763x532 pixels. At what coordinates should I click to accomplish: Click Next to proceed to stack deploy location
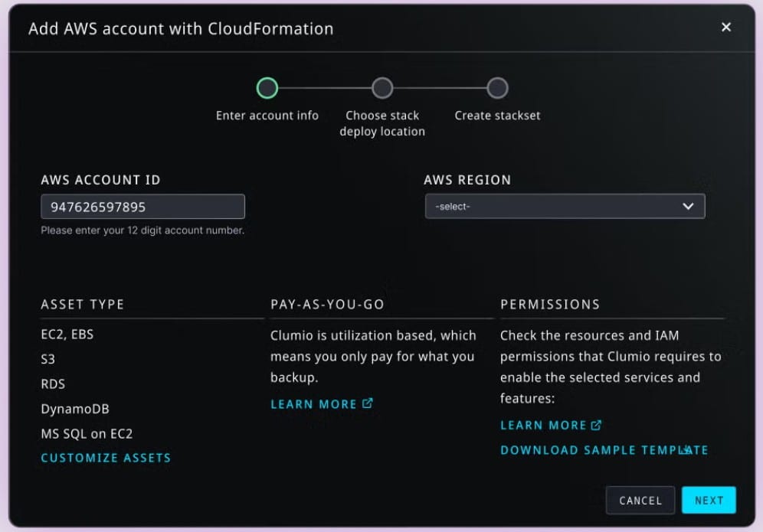tap(708, 500)
